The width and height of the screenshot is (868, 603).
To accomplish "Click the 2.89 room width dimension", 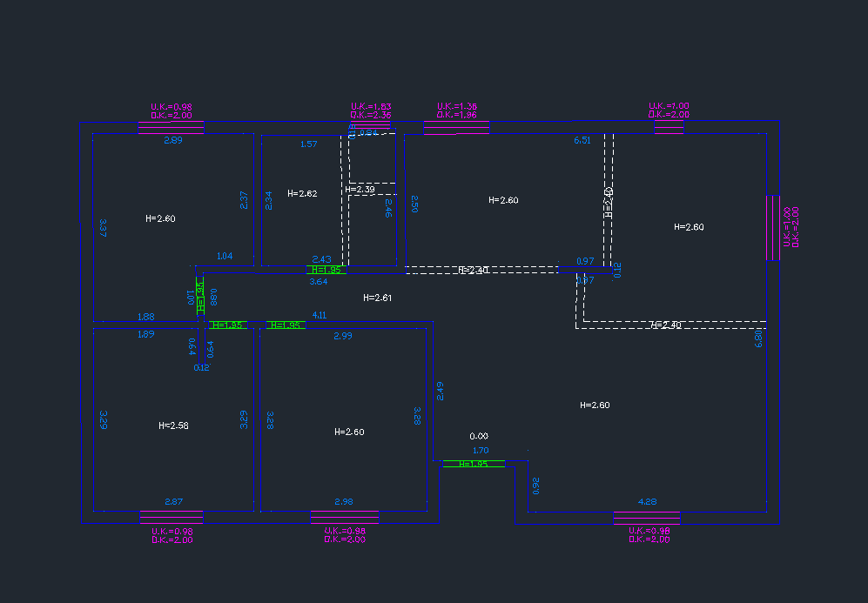I will click(172, 140).
